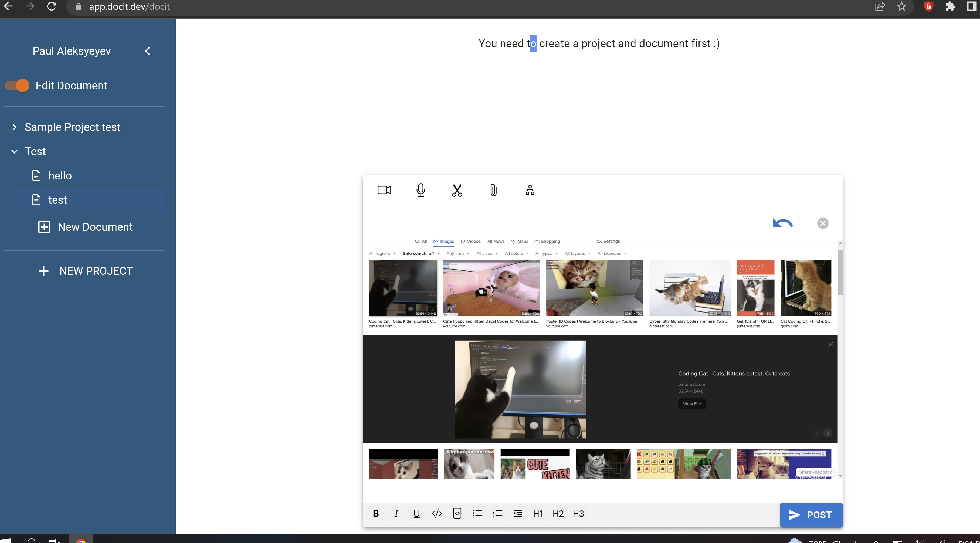The image size is (980, 543).
Task: Select the scissors snip tool
Action: click(x=457, y=190)
